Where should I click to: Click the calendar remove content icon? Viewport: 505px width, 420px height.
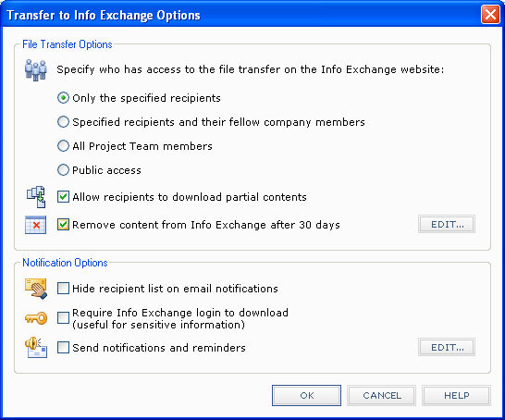[36, 225]
